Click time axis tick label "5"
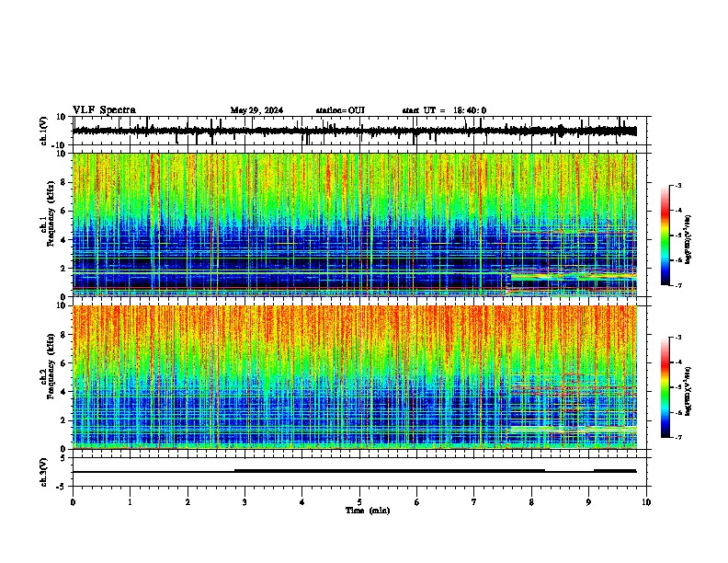728x563 pixels. tap(359, 502)
